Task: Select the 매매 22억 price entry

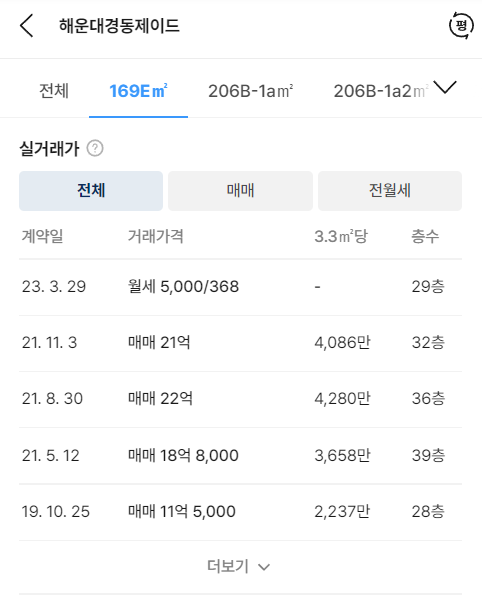Action: (160, 399)
